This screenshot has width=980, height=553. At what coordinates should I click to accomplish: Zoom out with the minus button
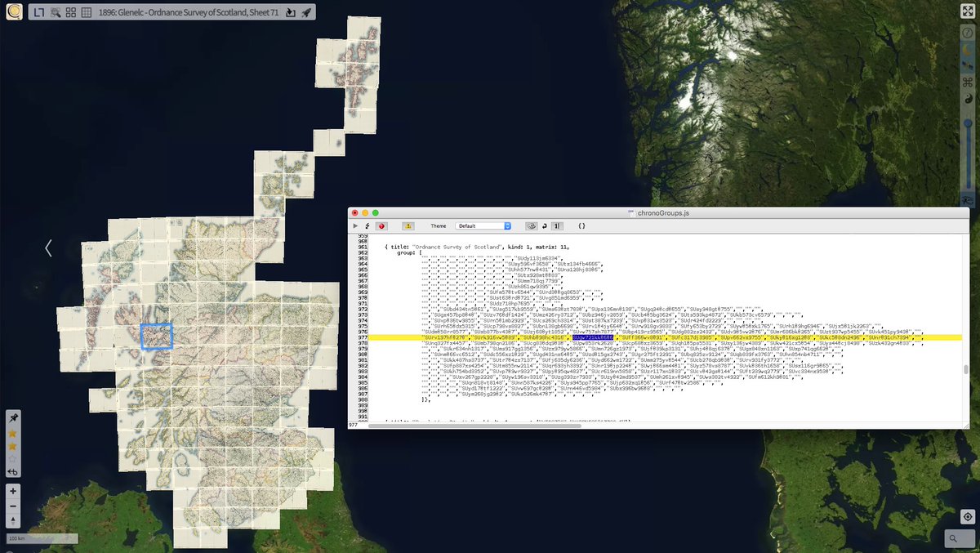[x=13, y=506]
